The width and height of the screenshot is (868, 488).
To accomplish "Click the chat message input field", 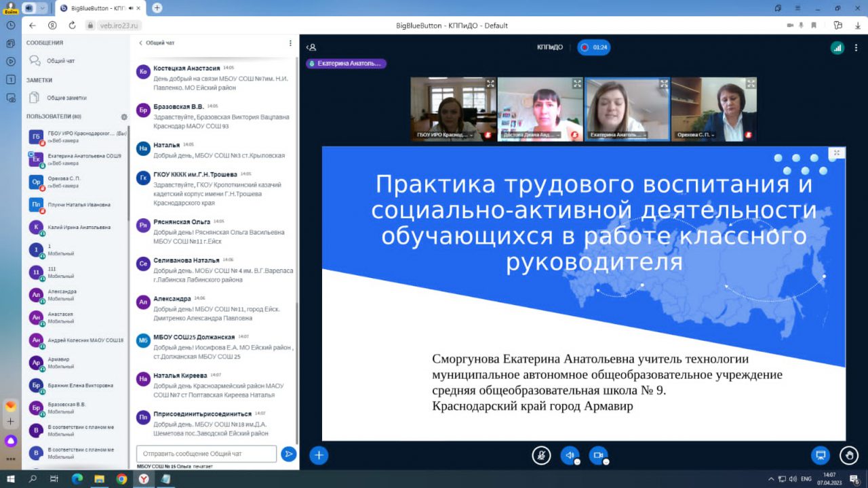I will point(206,454).
